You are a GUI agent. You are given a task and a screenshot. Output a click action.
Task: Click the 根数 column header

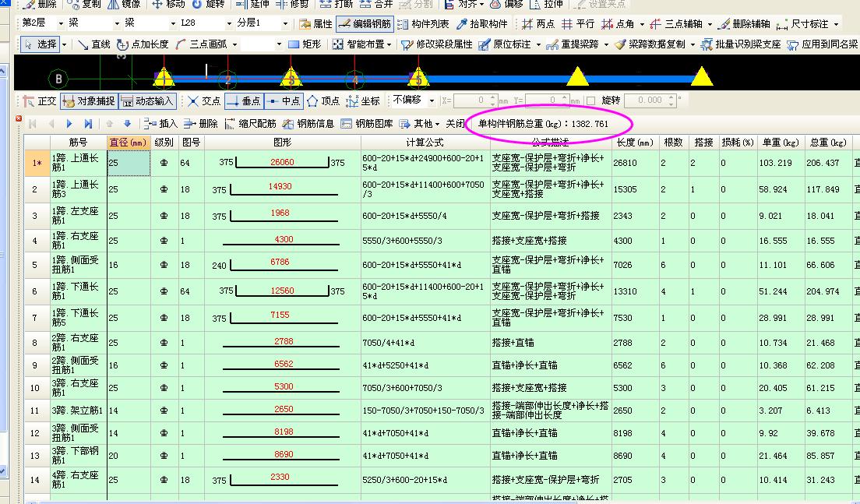point(673,143)
